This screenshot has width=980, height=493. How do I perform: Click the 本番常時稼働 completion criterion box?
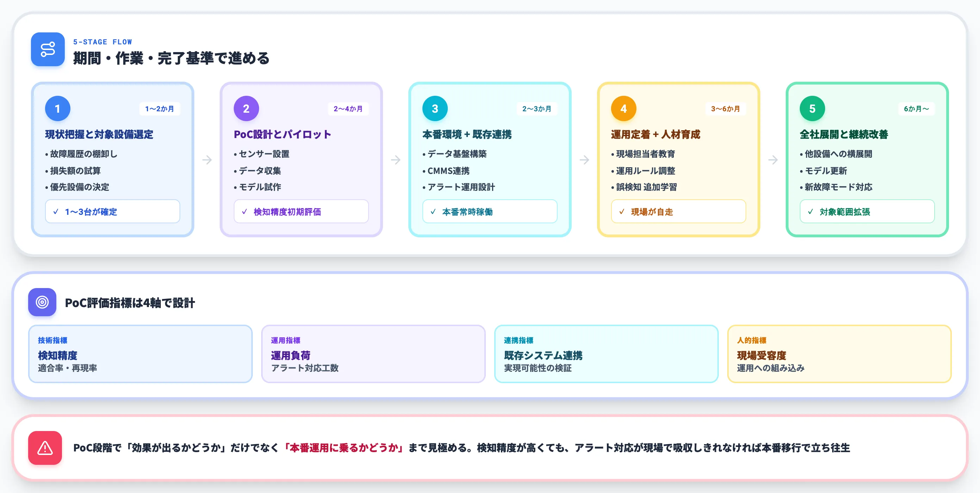coord(490,211)
